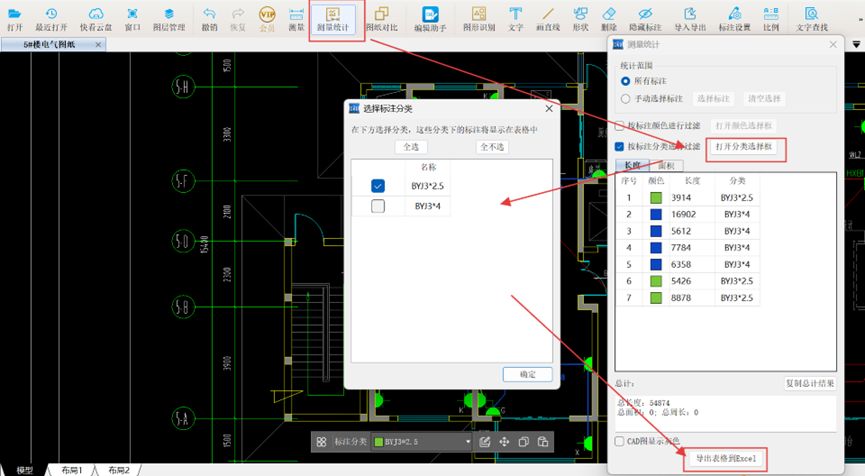Select the 图纸对比 drawing compare tool
The width and height of the screenshot is (865, 476).
[x=382, y=18]
